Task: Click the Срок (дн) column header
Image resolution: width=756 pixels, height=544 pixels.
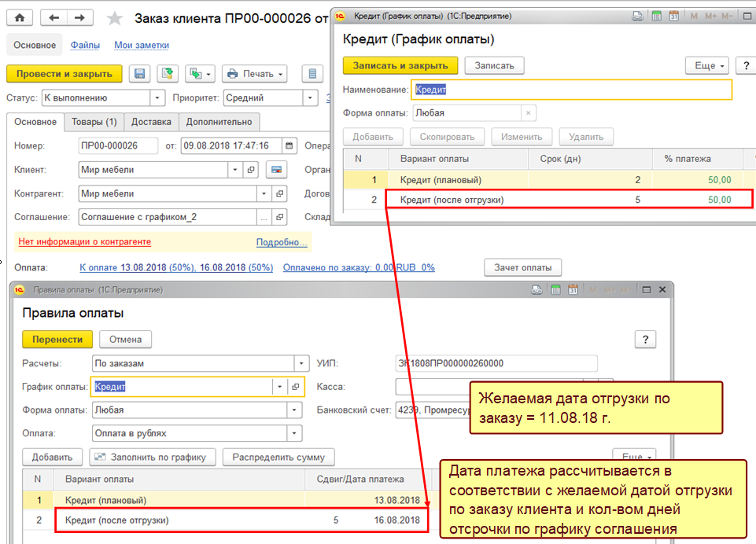Action: 590,159
